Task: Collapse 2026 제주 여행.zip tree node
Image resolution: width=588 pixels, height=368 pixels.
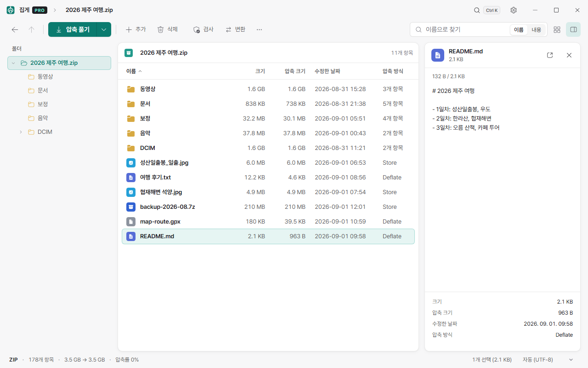Action: [13, 63]
